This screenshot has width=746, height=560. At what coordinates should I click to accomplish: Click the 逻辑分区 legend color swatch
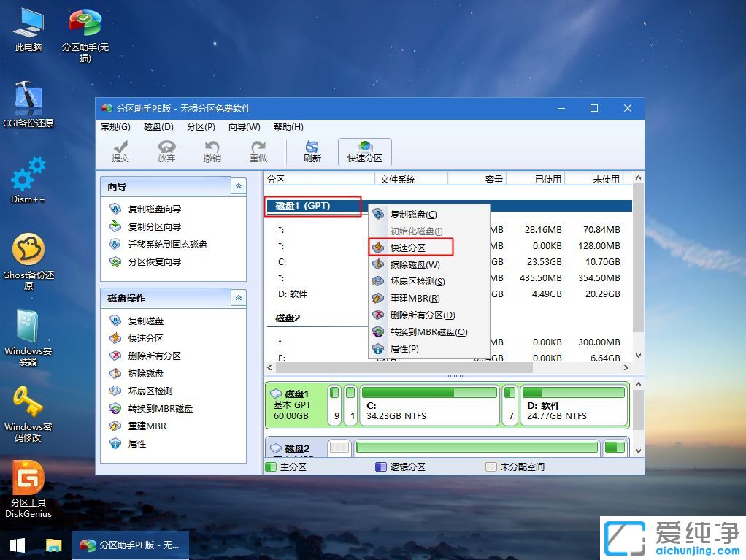pyautogui.click(x=382, y=467)
